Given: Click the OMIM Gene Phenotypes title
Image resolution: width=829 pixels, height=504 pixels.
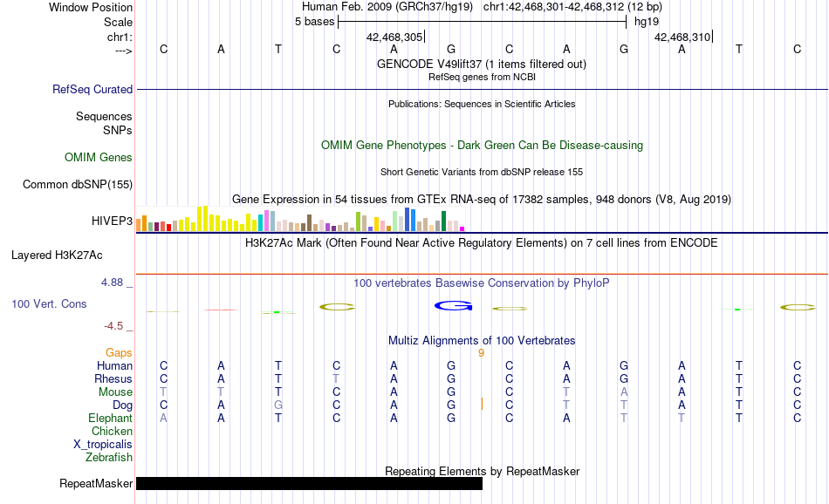Looking at the screenshot, I should pos(482,146).
